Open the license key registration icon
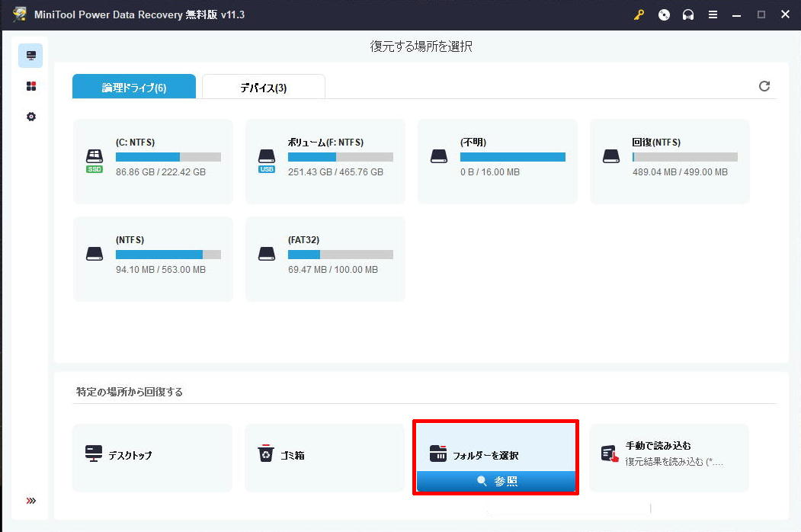The height and width of the screenshot is (532, 801). 639,14
